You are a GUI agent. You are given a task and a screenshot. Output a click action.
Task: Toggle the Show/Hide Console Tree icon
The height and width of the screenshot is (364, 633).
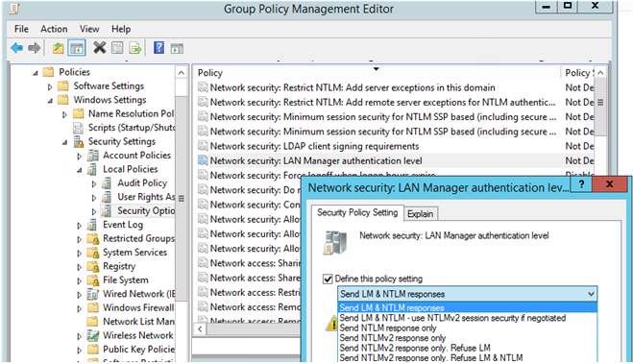[x=77, y=48]
